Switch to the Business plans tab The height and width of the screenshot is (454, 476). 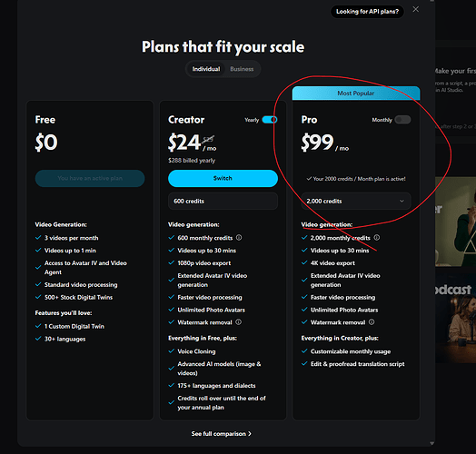pyautogui.click(x=242, y=69)
